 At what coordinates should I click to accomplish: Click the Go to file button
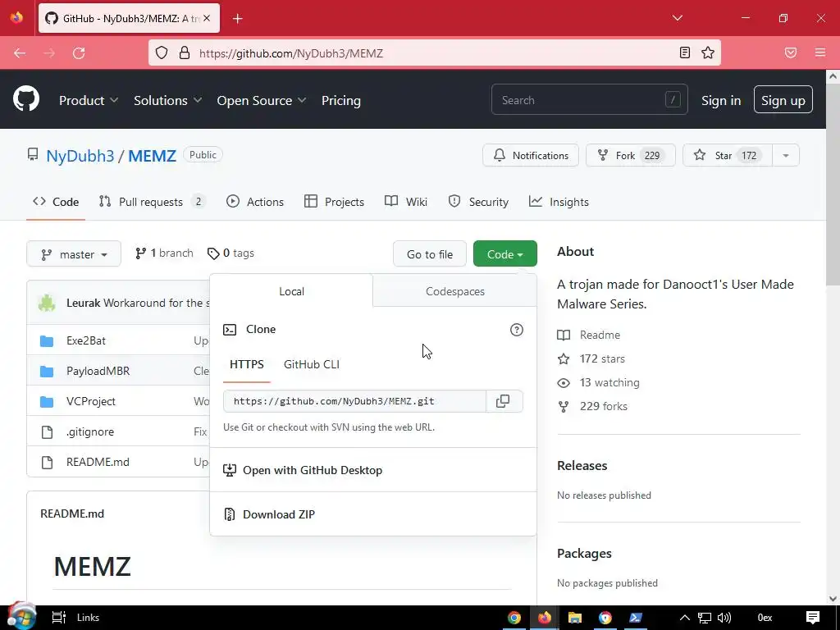coord(430,254)
